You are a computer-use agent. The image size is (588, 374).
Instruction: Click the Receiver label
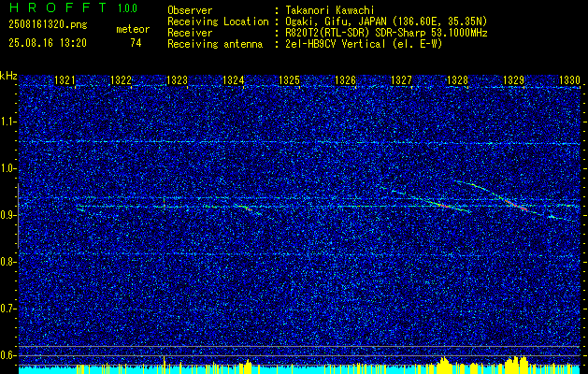(190, 33)
